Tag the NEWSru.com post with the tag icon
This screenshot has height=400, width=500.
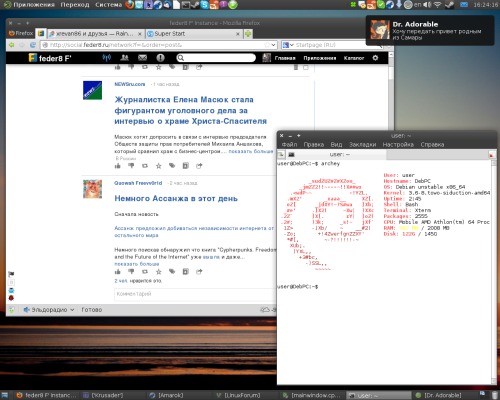point(172,166)
